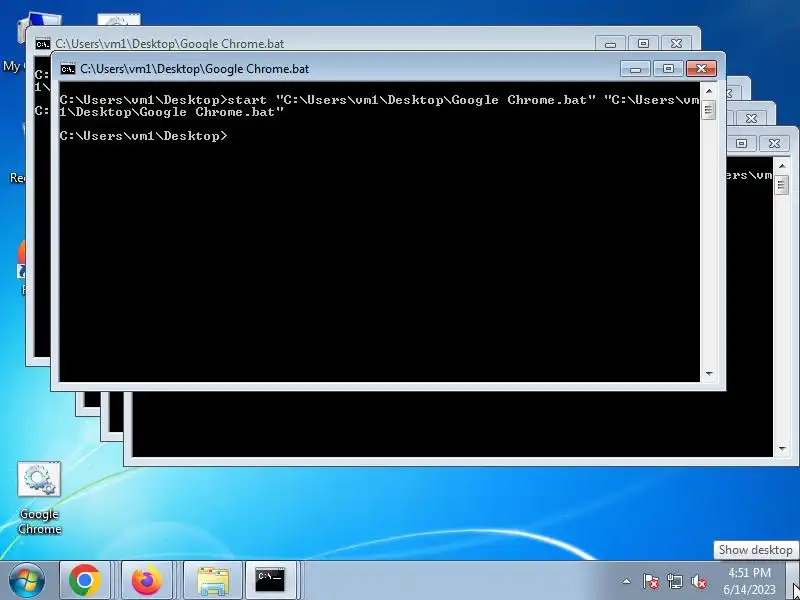Screen dimensions: 800x600
Task: Open the Action Center flag icon
Action: (651, 581)
